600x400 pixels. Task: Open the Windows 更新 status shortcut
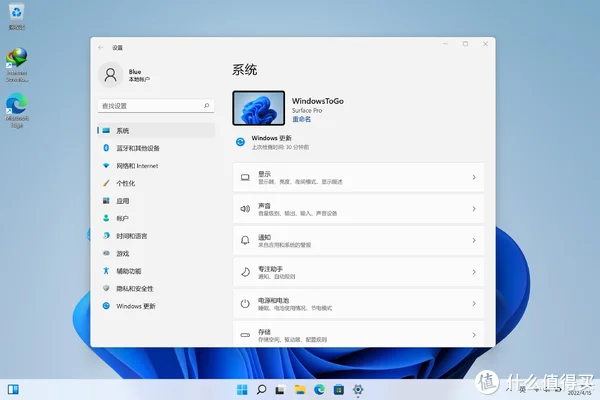[272, 142]
